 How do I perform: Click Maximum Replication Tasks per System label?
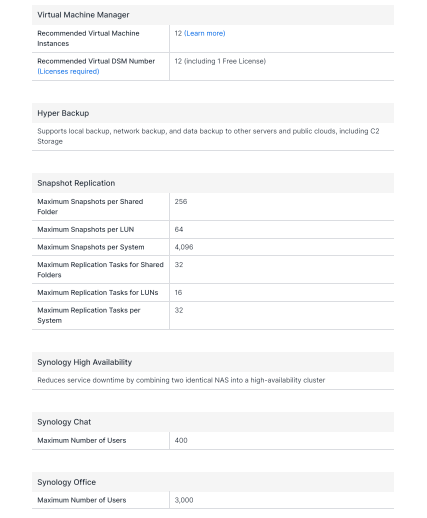89,315
